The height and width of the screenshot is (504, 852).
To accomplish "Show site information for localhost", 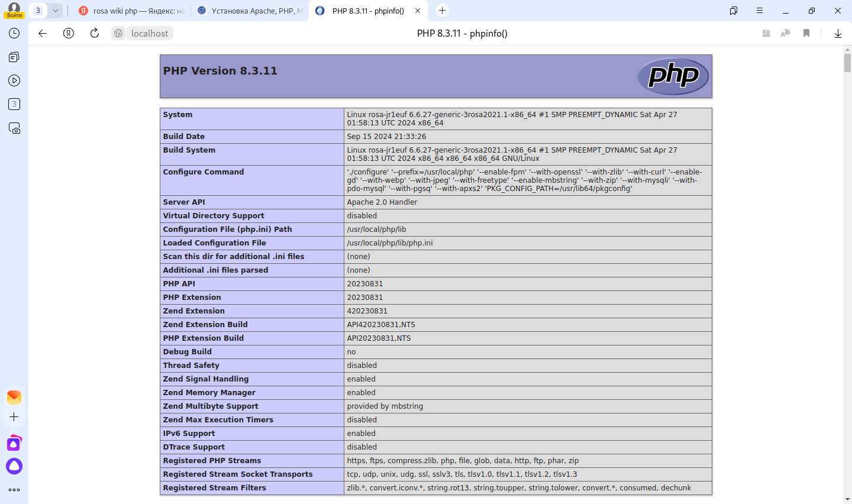I will click(x=118, y=34).
